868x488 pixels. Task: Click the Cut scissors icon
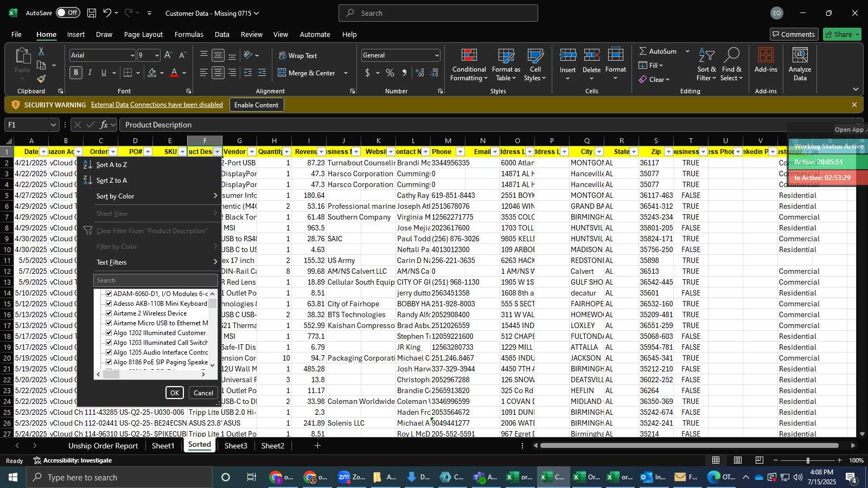click(x=41, y=51)
